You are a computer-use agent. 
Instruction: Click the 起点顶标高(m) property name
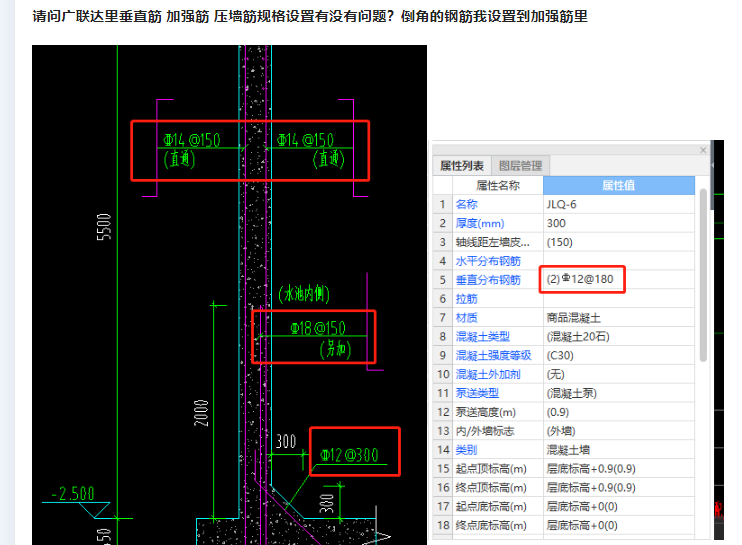[x=491, y=469]
